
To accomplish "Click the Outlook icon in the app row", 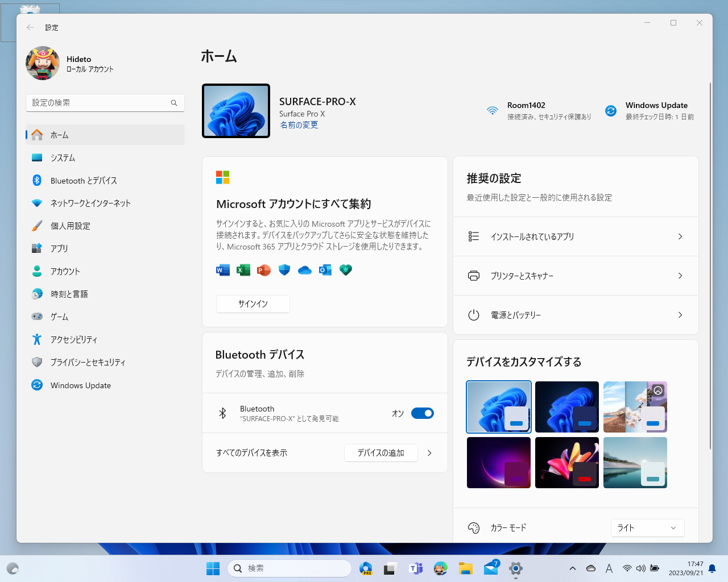I will click(x=325, y=270).
